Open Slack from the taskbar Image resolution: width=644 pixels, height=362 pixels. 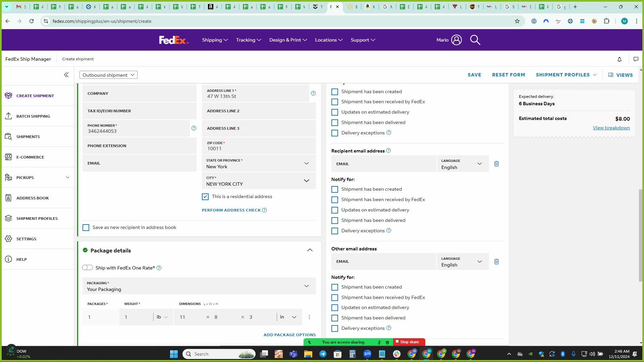397,354
